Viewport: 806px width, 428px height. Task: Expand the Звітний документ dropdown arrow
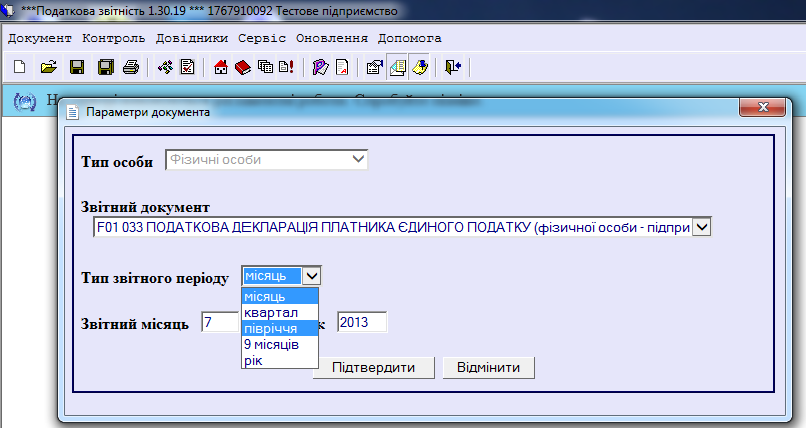[701, 228]
